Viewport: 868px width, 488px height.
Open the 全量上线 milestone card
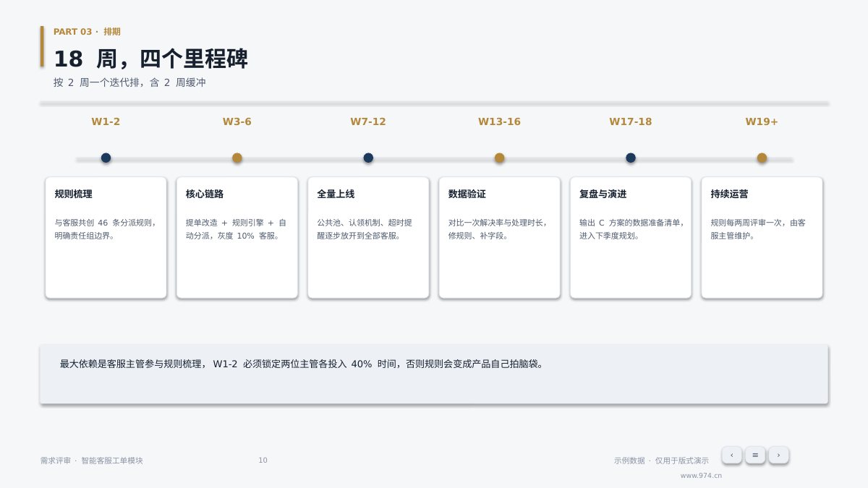[368, 237]
